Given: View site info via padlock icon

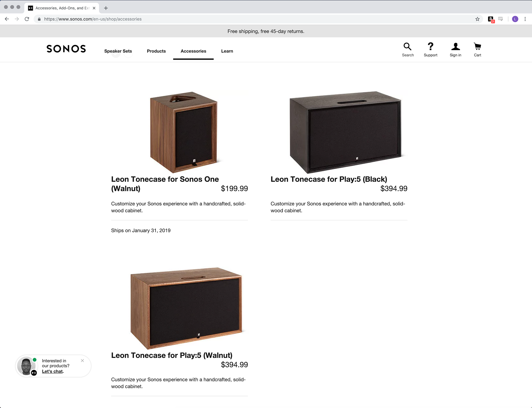Looking at the screenshot, I should coord(39,19).
